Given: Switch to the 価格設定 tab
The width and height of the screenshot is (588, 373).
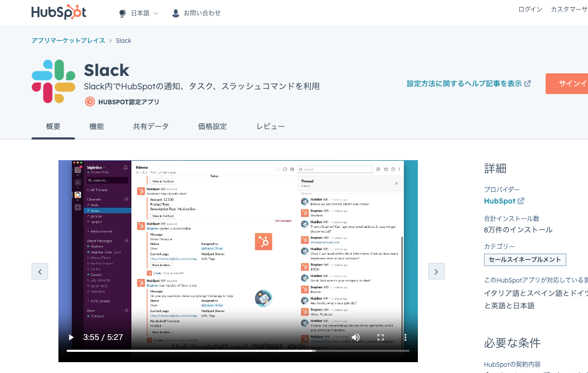Looking at the screenshot, I should [x=212, y=126].
